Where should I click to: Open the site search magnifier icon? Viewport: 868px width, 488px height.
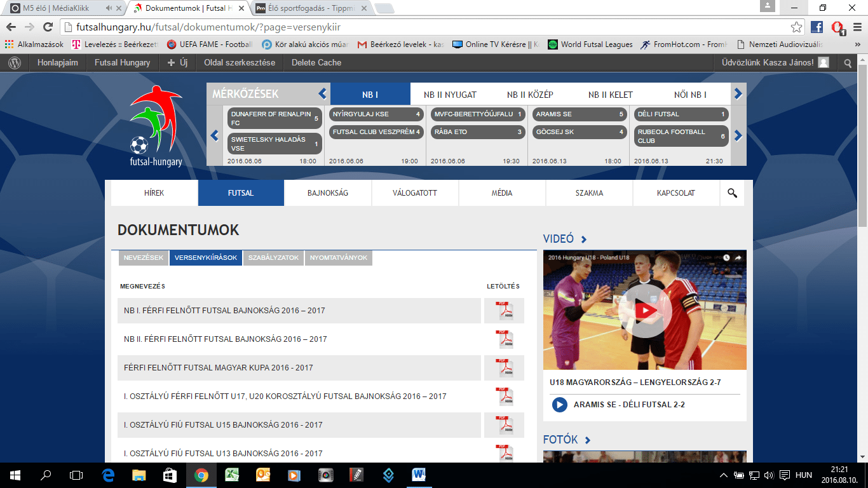732,193
